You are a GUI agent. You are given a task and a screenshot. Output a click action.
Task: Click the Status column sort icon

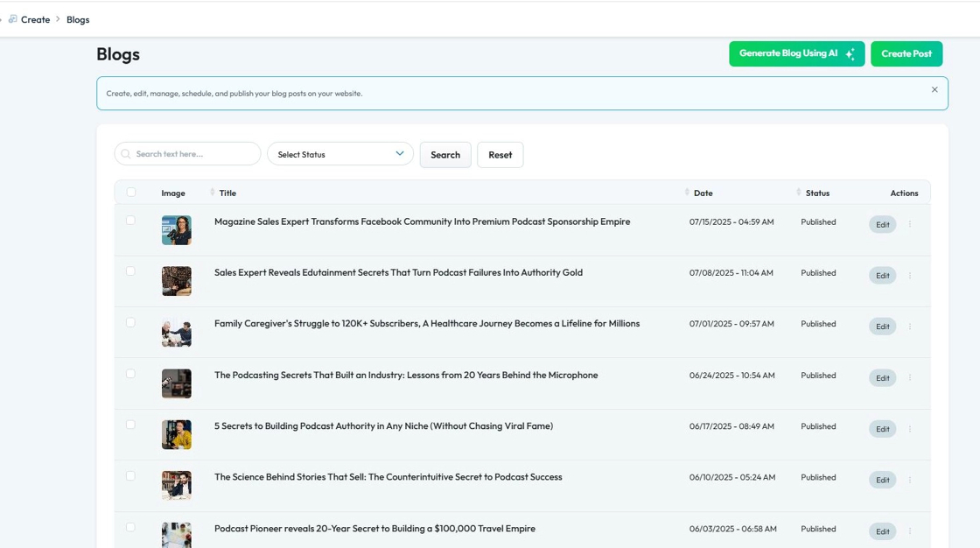(799, 193)
